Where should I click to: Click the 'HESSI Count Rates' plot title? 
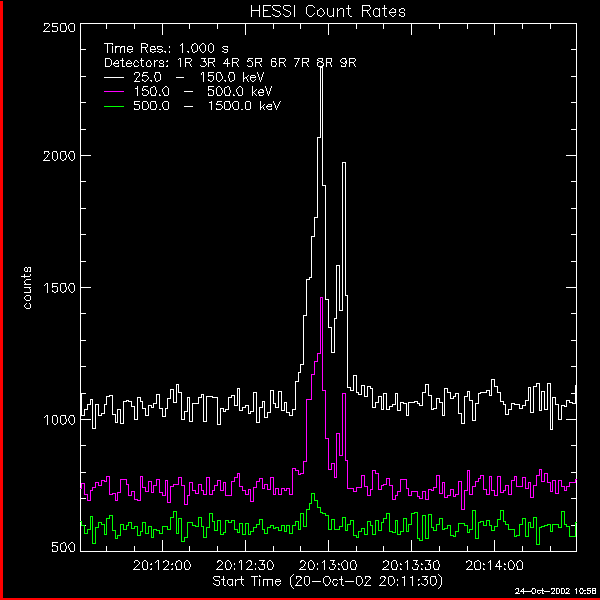click(328, 11)
